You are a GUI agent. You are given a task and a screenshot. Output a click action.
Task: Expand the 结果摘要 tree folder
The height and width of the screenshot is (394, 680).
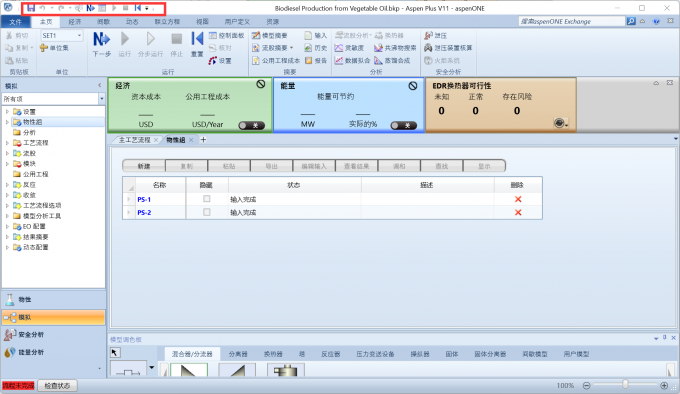pos(7,237)
